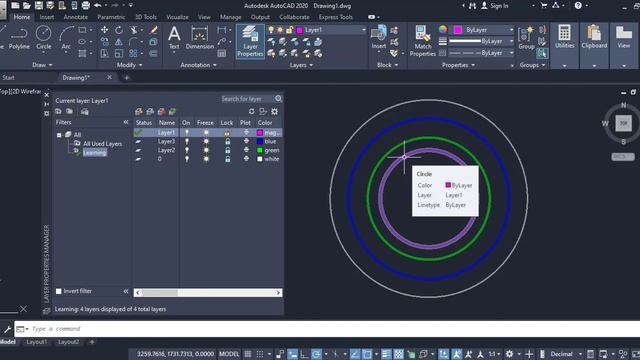Click the Name column header
Viewport: 640px width, 360px height.
(x=167, y=122)
